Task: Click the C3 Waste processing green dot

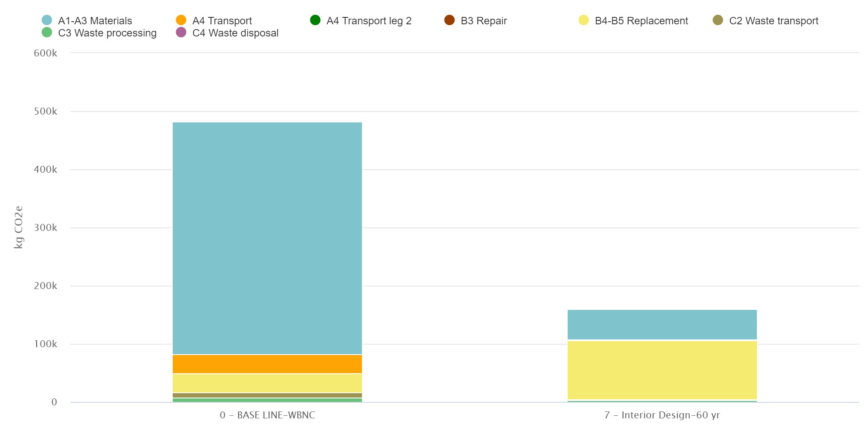Action: coord(47,33)
